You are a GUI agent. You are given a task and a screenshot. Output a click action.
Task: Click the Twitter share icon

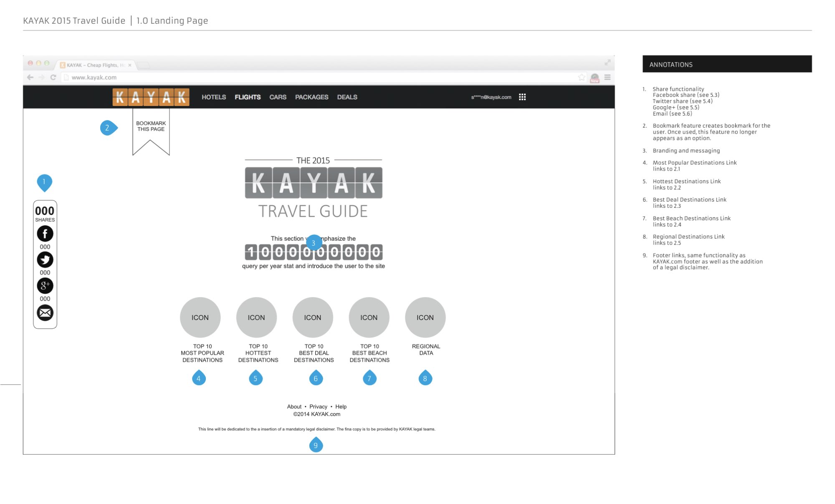(45, 260)
